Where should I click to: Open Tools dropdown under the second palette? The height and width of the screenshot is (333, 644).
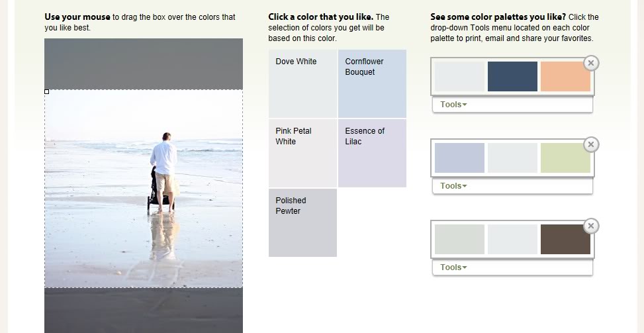(453, 186)
